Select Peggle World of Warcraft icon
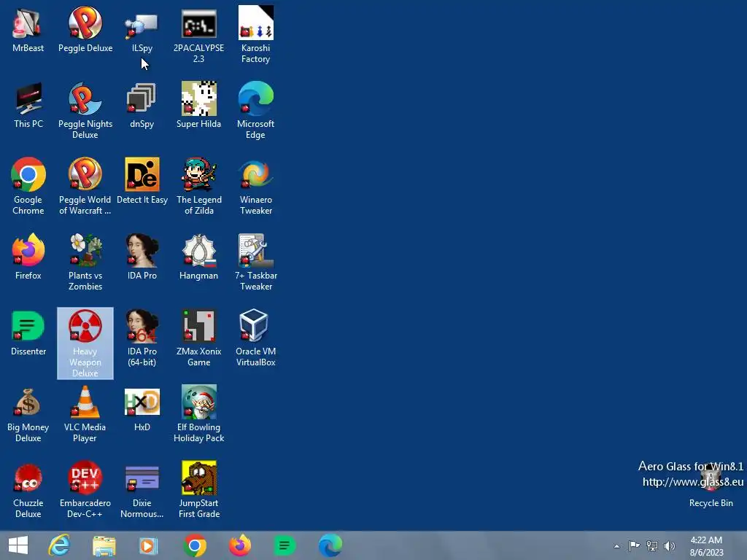The width and height of the screenshot is (747, 560). click(85, 186)
